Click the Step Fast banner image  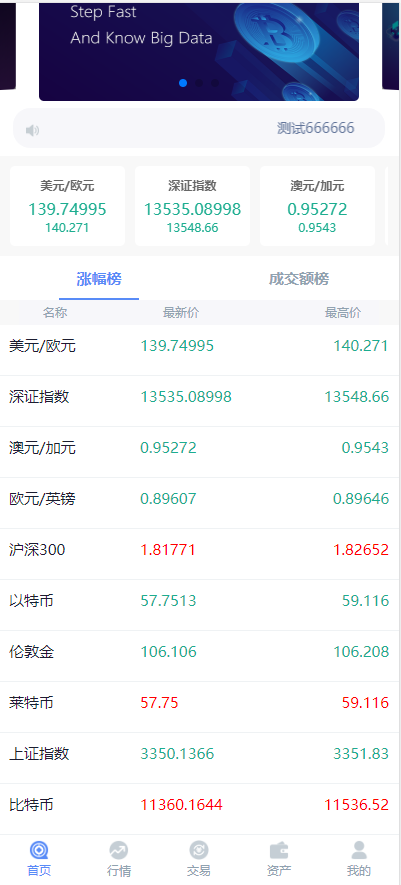[199, 51]
